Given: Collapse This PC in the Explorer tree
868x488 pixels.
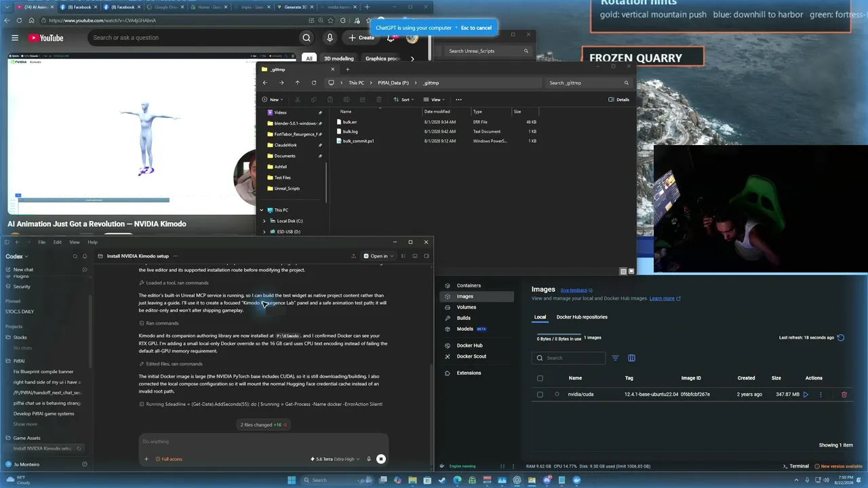Looking at the screenshot, I should point(262,210).
